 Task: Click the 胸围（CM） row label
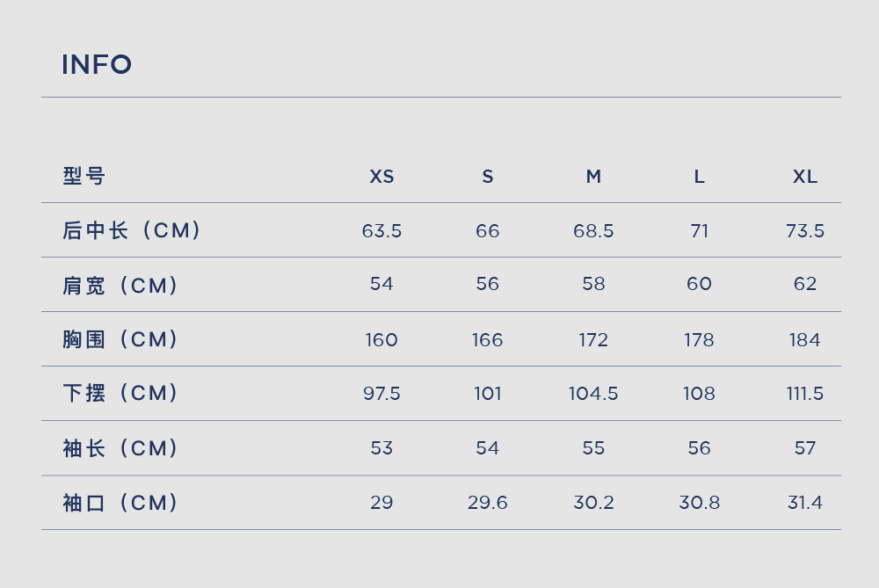coord(120,339)
